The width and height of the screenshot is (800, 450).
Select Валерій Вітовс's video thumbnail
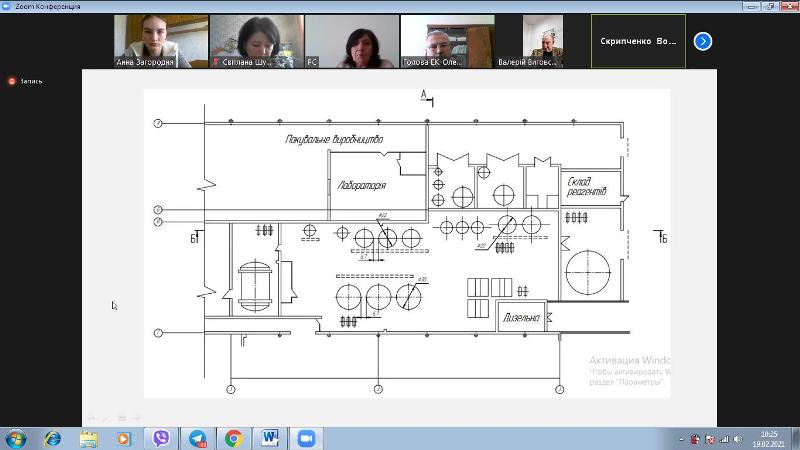543,41
